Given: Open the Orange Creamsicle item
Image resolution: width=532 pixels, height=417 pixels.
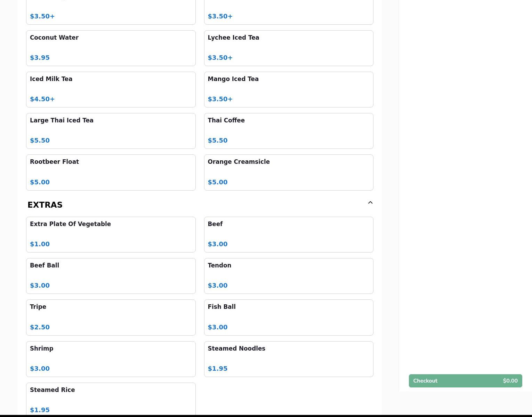Looking at the screenshot, I should [x=288, y=172].
